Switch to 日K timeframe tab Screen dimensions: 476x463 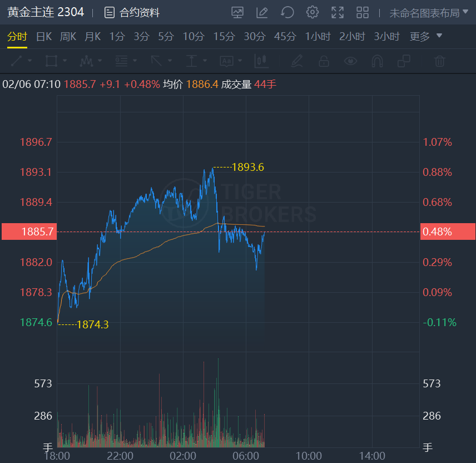44,37
